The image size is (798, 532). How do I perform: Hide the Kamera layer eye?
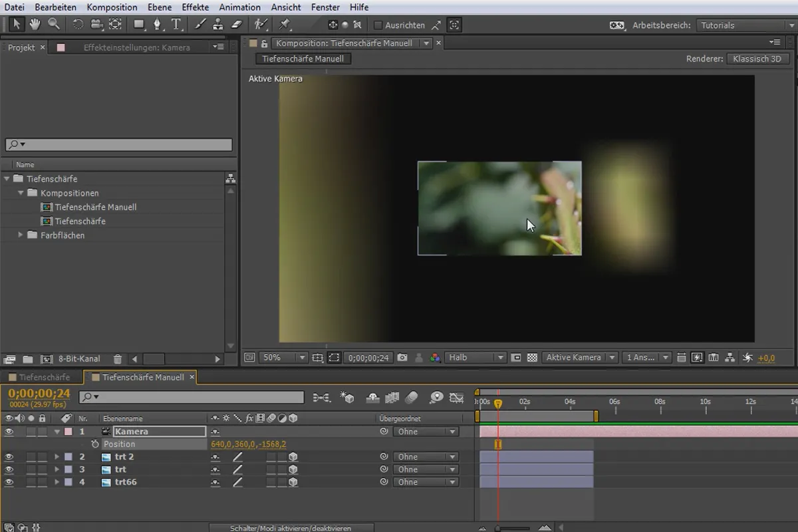pyautogui.click(x=9, y=432)
